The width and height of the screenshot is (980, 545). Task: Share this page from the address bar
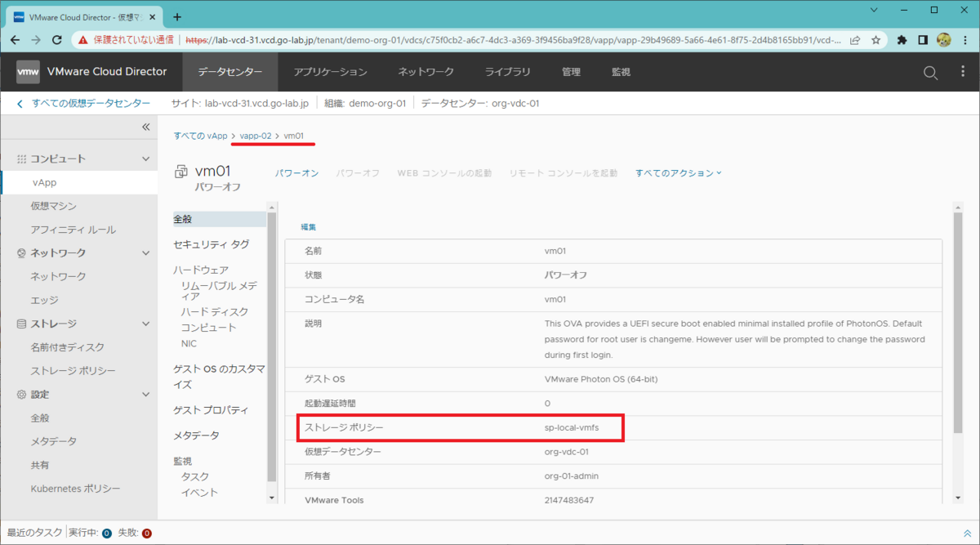[855, 39]
